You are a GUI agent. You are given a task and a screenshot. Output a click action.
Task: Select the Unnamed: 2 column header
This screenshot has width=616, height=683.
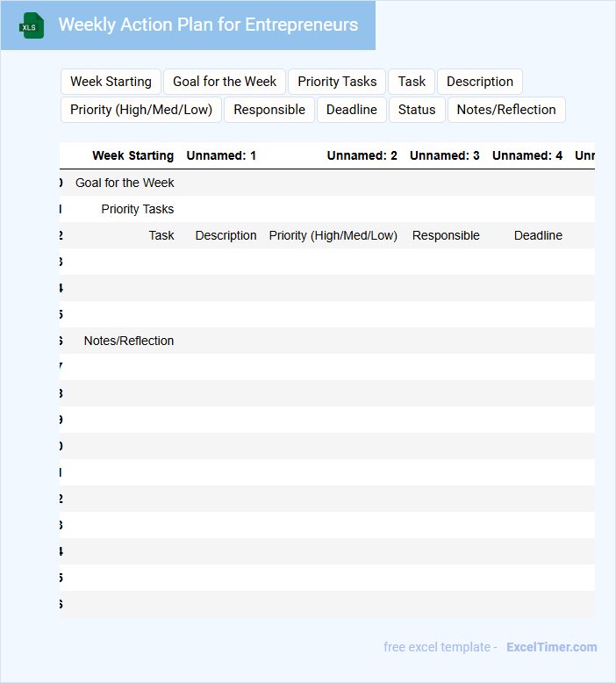362,155
